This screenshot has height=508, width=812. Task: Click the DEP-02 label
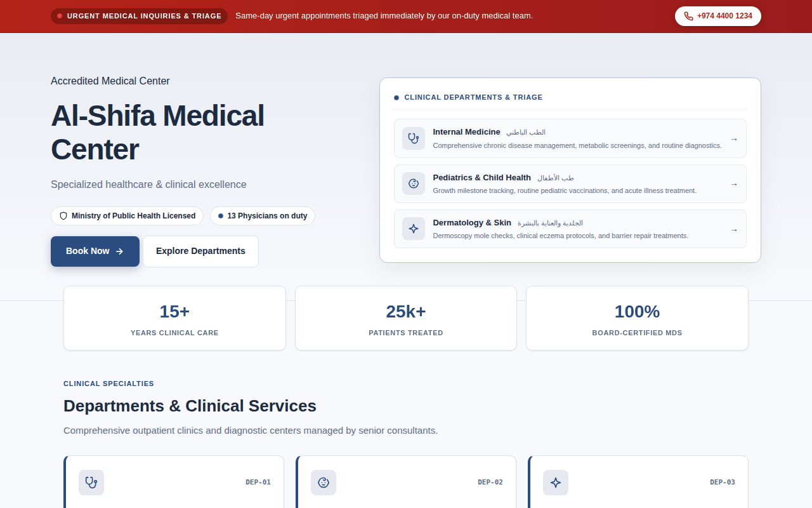(490, 483)
